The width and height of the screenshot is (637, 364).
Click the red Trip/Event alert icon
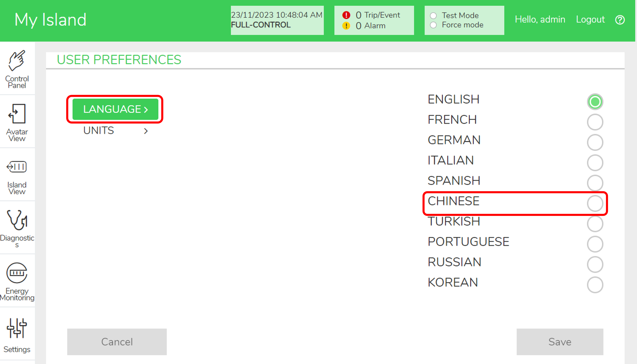pyautogui.click(x=346, y=15)
